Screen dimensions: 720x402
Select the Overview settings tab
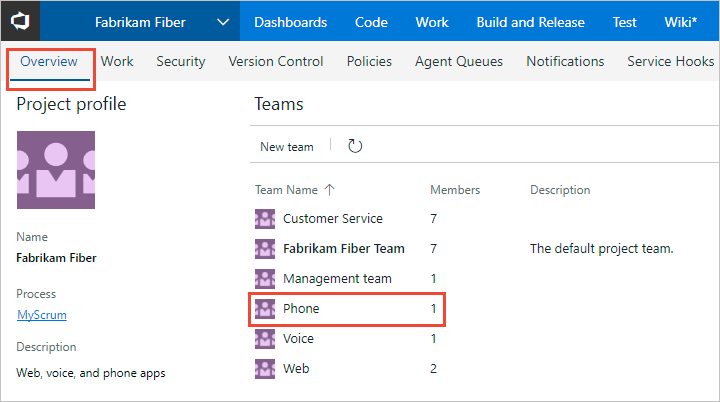click(49, 62)
